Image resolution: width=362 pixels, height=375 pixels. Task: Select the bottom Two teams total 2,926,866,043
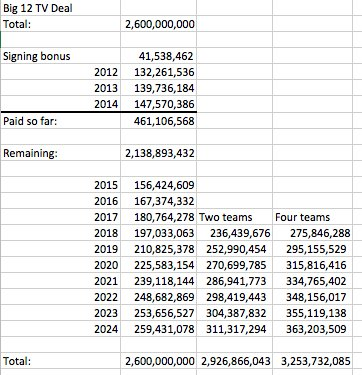pos(234,361)
